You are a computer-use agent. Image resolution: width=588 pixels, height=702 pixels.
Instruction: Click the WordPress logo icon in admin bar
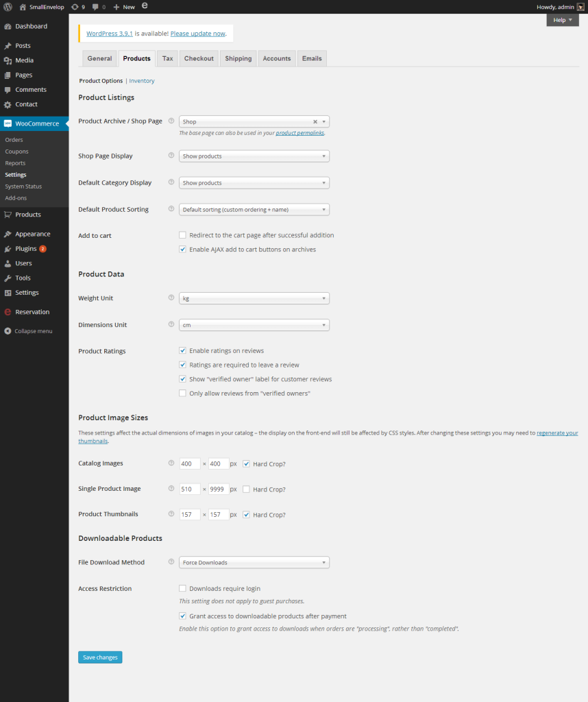click(x=8, y=7)
